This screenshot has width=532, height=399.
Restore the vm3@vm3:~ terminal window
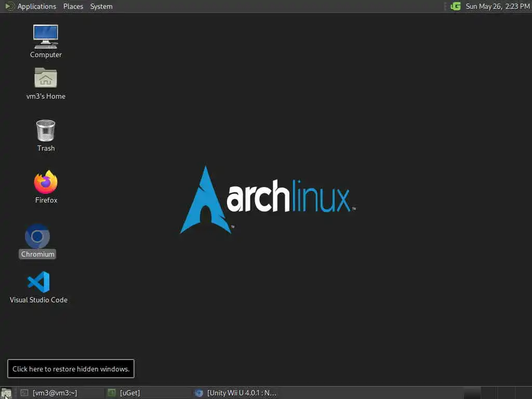[x=60, y=393]
